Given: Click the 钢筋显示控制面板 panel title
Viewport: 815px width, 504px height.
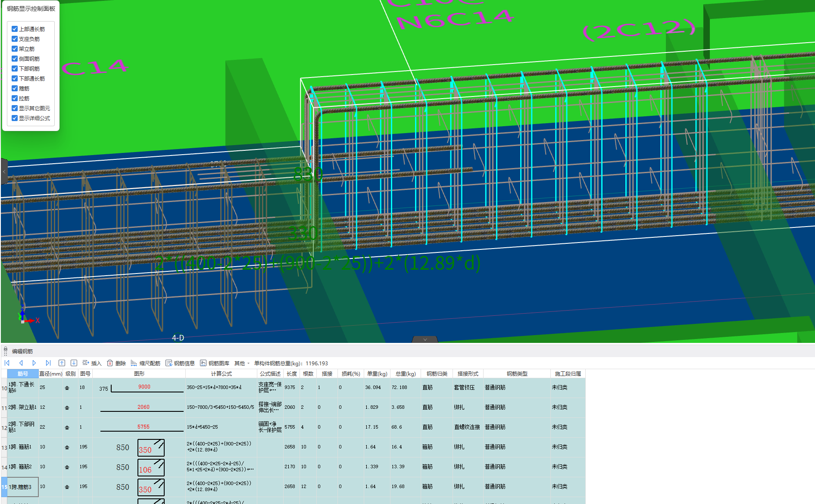Looking at the screenshot, I should coord(31,9).
